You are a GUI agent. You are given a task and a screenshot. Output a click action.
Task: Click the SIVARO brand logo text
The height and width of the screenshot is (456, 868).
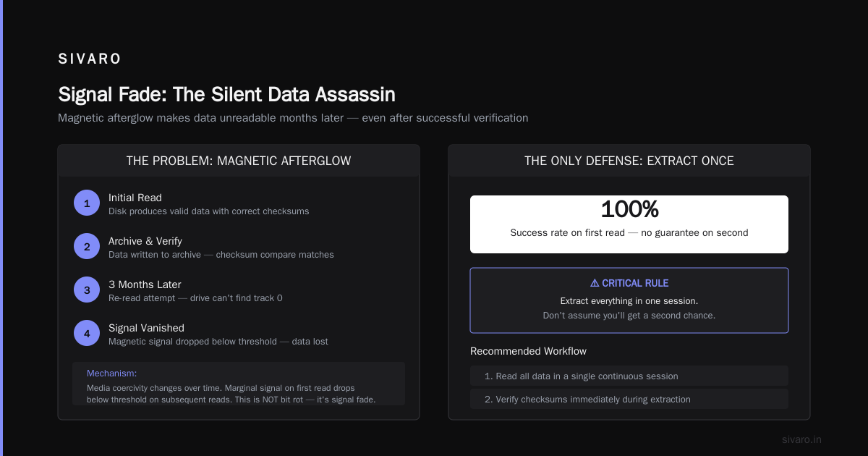90,59
